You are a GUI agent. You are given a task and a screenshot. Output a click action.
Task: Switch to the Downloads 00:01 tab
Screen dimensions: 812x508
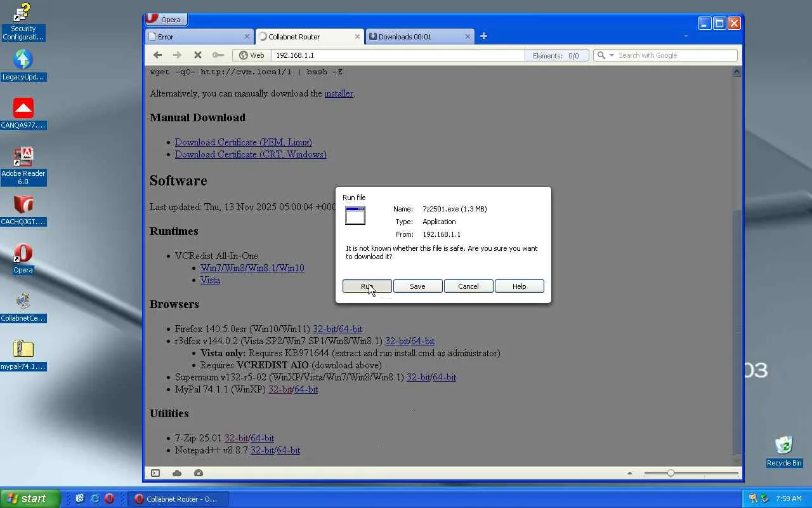(419, 37)
